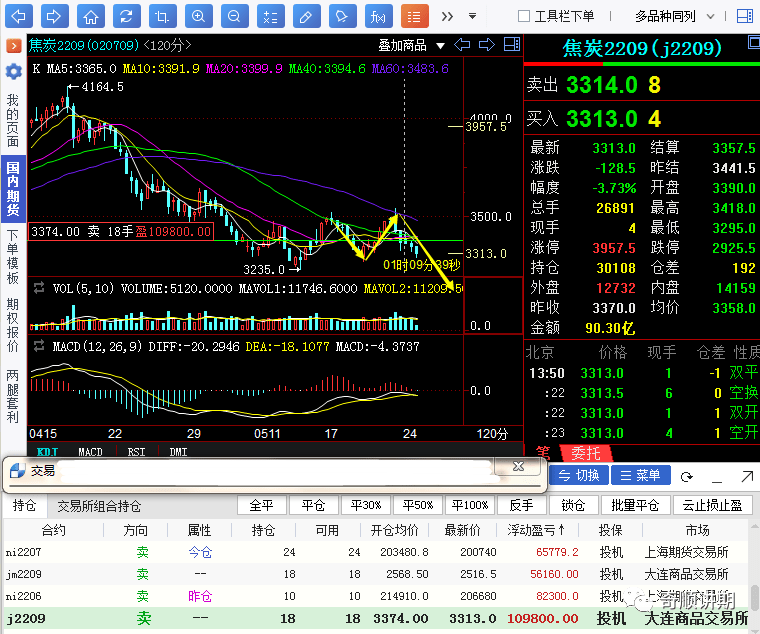The width and height of the screenshot is (760, 634).
Task: Open the 交易所组合持仓 tab
Action: [x=99, y=506]
